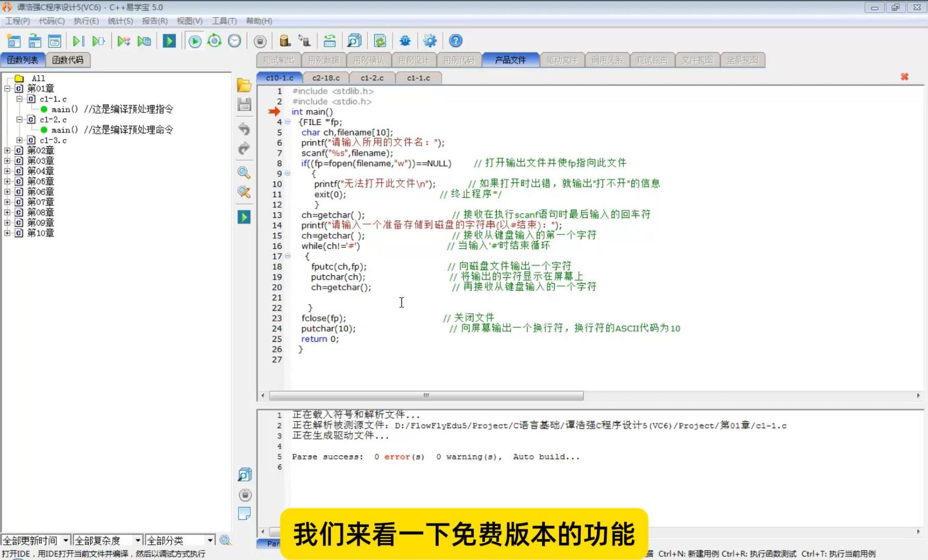Viewport: 928px width, 560px height.
Task: Switch to the 函数代码 tab
Action: [x=68, y=60]
